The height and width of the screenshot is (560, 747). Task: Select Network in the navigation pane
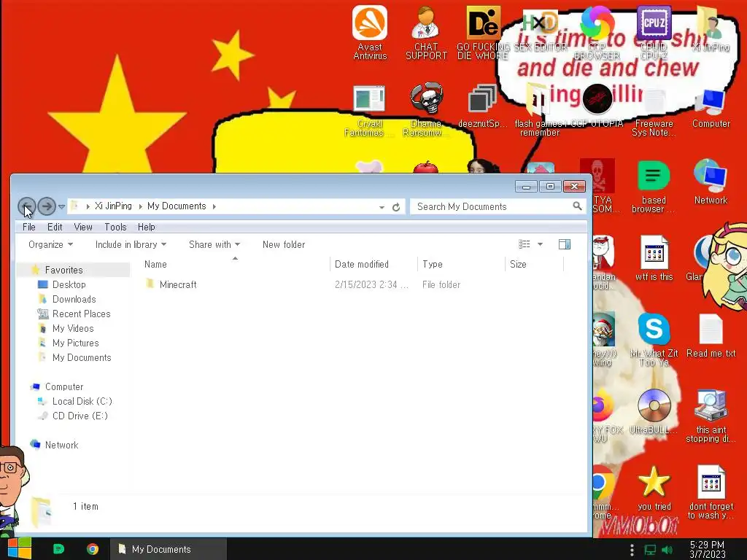(61, 445)
